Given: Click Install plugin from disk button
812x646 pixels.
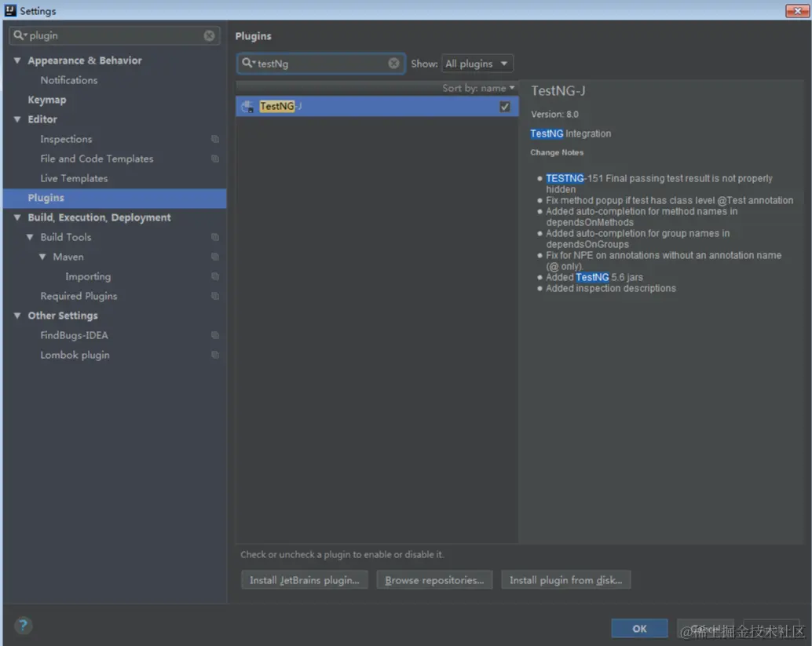Looking at the screenshot, I should pos(566,580).
